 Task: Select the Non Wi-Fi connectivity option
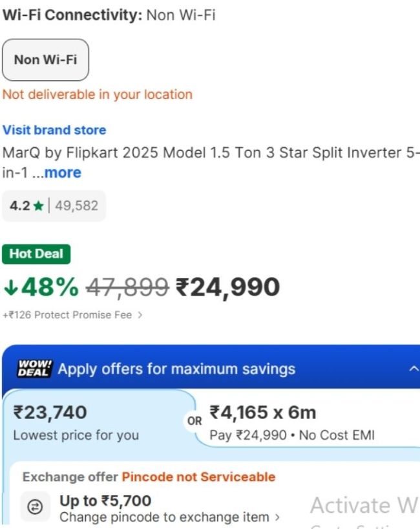(45, 59)
